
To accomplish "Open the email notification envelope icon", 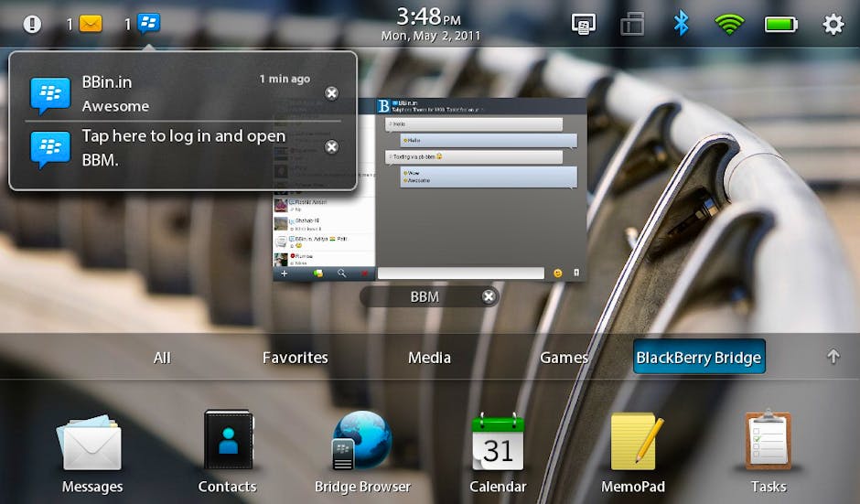I will click(x=91, y=24).
